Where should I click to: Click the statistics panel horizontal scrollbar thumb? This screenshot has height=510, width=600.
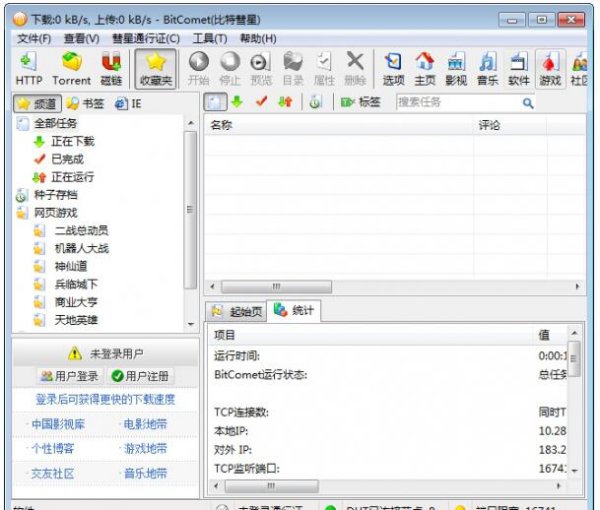[x=271, y=486]
